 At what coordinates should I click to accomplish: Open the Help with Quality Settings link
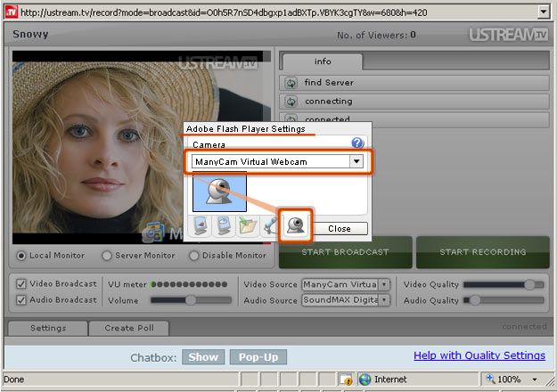tap(479, 355)
